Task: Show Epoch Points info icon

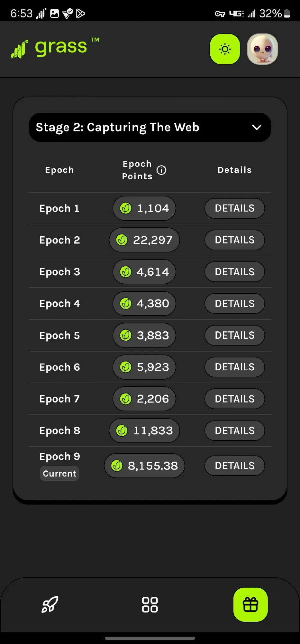Action: click(x=161, y=170)
